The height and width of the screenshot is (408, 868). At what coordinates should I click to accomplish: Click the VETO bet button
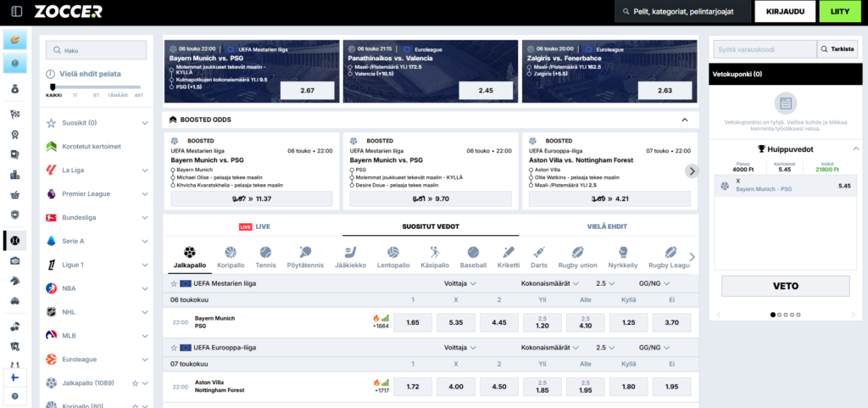(x=785, y=286)
